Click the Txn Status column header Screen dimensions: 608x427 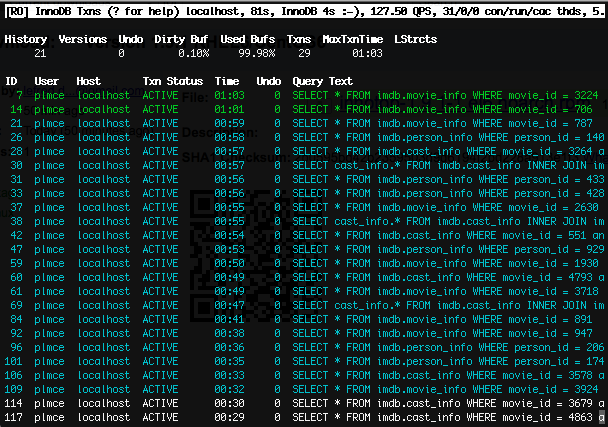[172, 81]
